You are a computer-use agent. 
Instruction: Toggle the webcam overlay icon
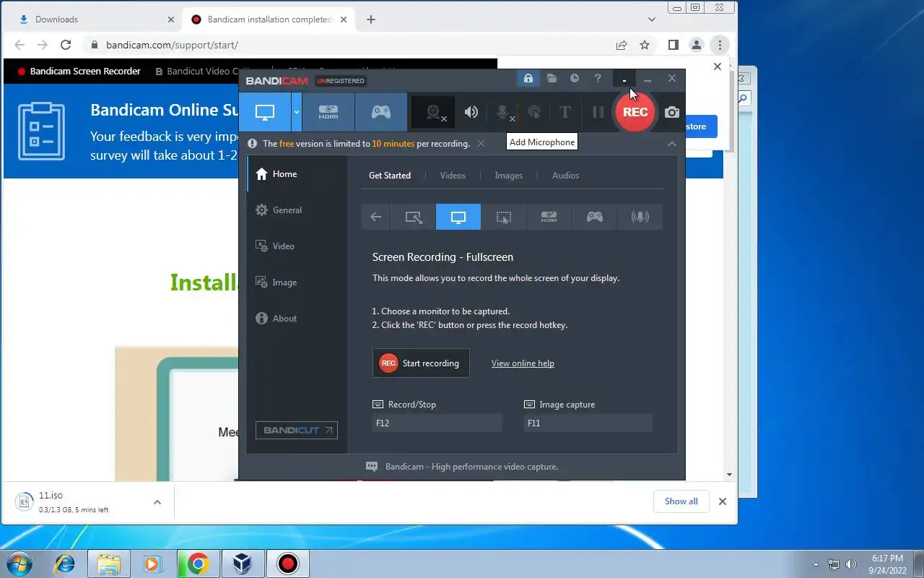434,112
